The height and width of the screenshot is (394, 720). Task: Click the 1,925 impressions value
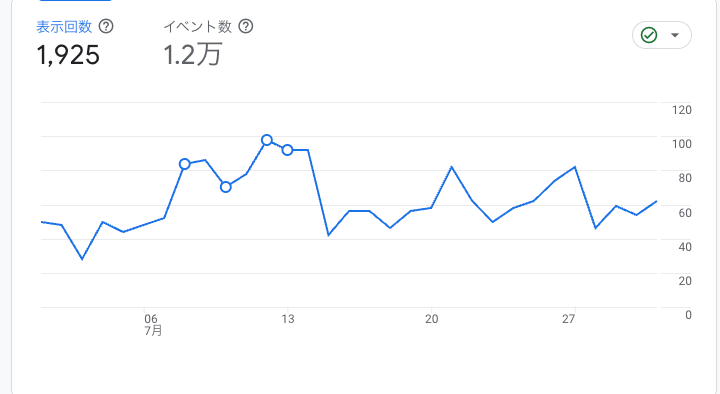coord(68,55)
